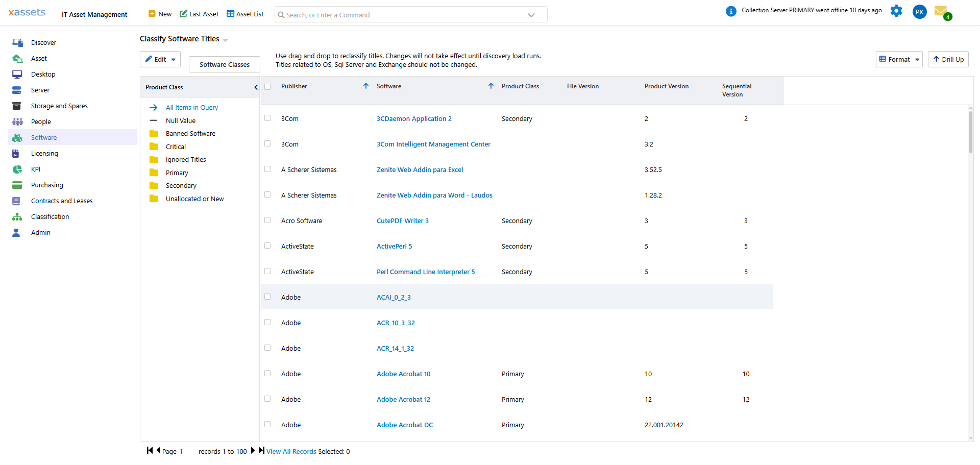Click the Drill Up button
The image size is (980, 465).
click(948, 59)
